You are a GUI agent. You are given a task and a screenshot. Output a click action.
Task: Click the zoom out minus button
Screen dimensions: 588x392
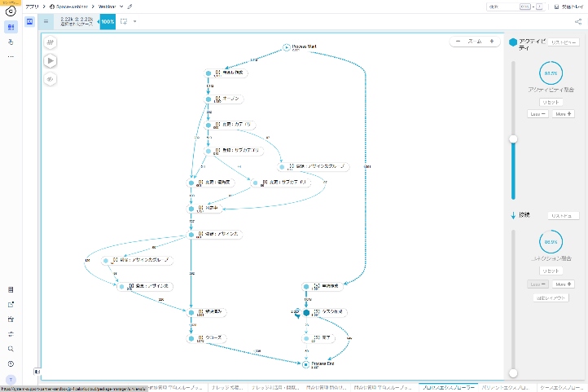[x=458, y=41]
